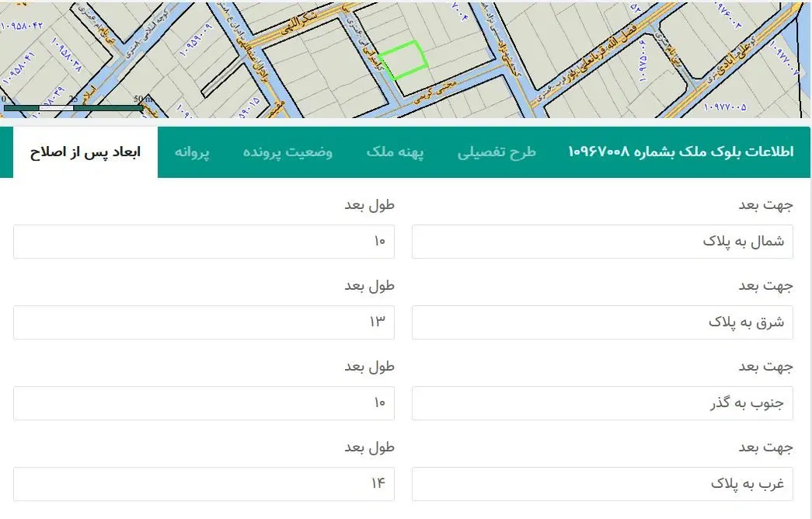The width and height of the screenshot is (812, 519).
Task: Click street label مجتبی کریمی on map
Action: [x=435, y=91]
